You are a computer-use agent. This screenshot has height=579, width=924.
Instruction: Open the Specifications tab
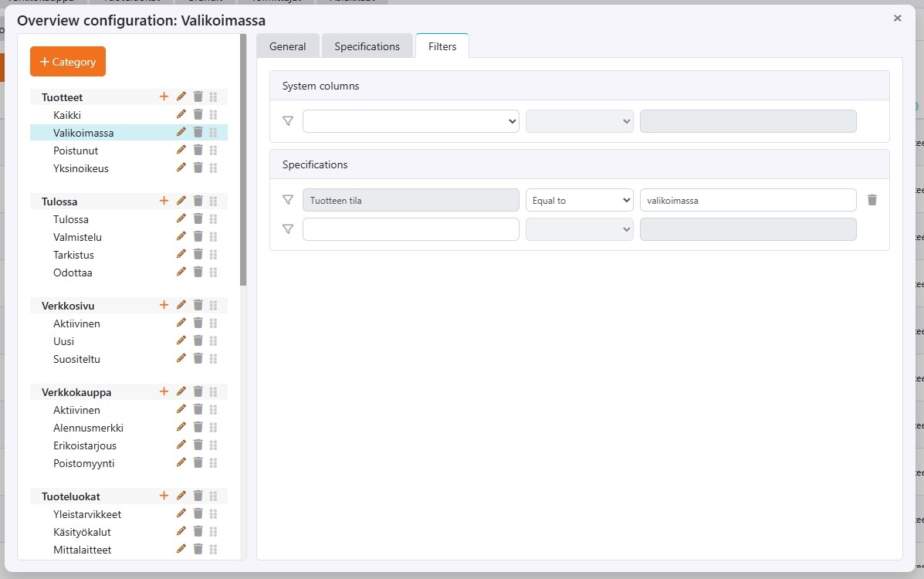pyautogui.click(x=367, y=46)
